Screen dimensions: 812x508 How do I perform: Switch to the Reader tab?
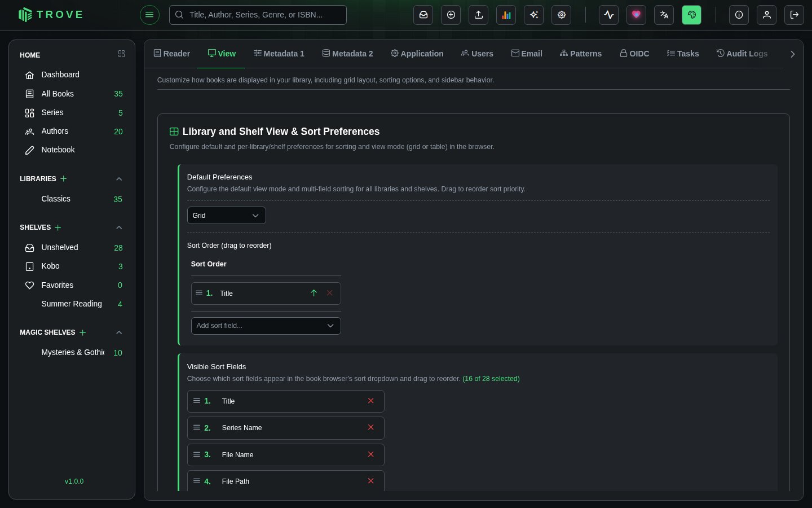[x=172, y=54]
